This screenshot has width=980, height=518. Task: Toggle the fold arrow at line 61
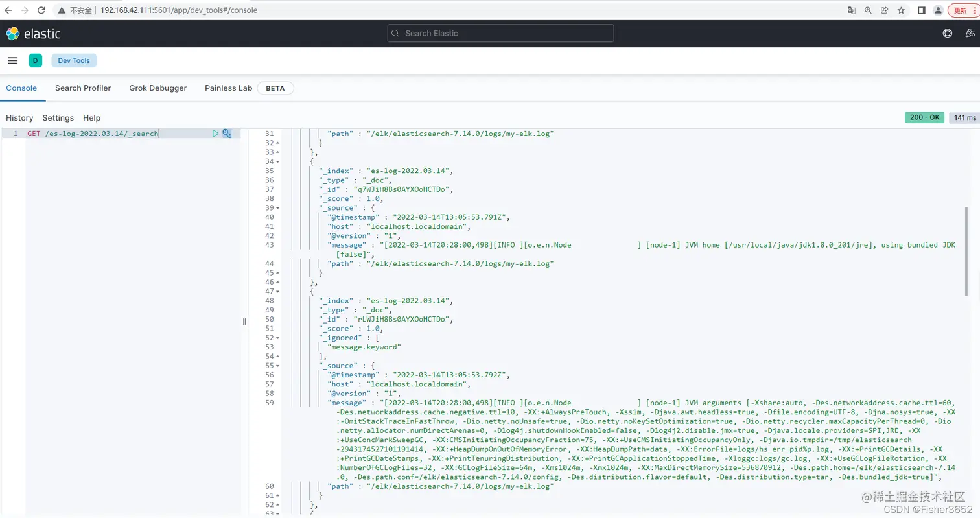278,495
